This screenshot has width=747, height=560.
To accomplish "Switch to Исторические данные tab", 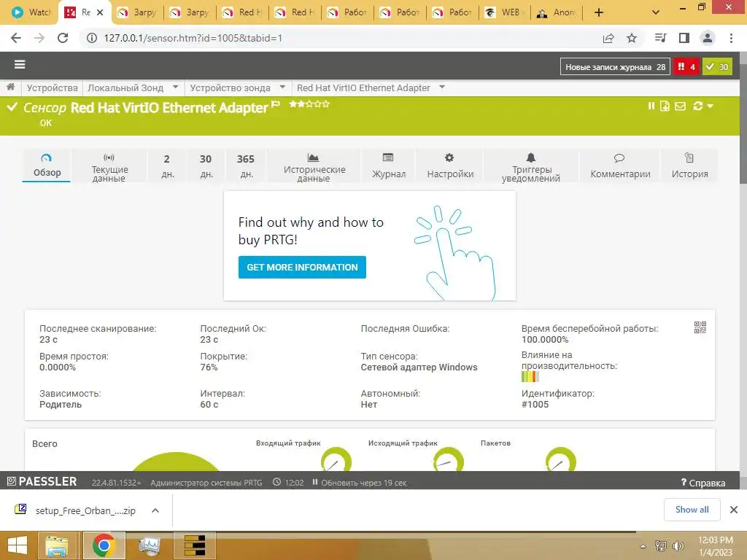I will tap(314, 166).
